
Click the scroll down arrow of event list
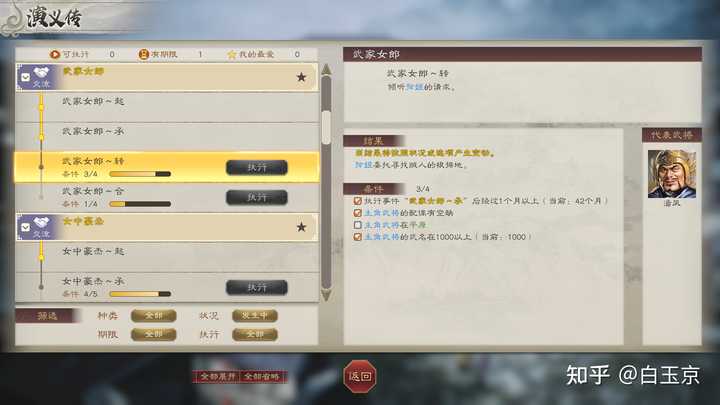[x=326, y=295]
